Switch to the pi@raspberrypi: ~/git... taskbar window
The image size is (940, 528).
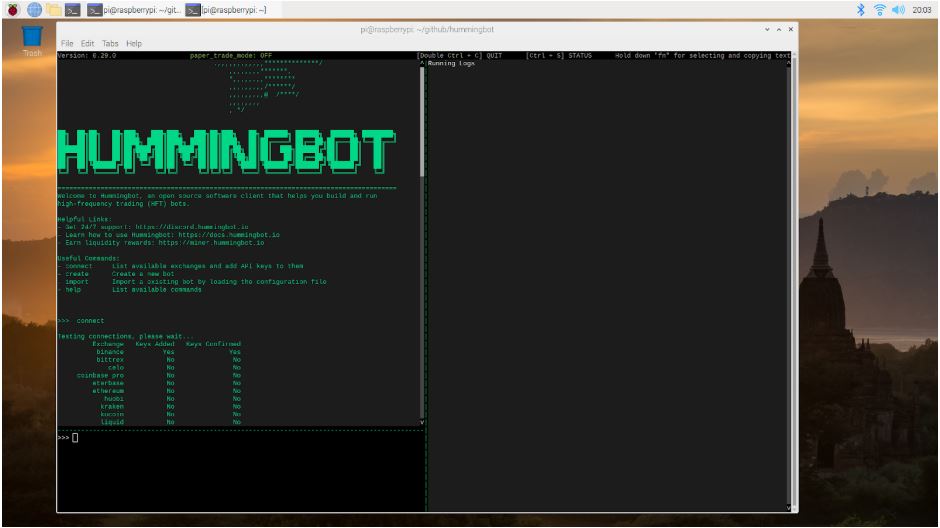tap(134, 10)
